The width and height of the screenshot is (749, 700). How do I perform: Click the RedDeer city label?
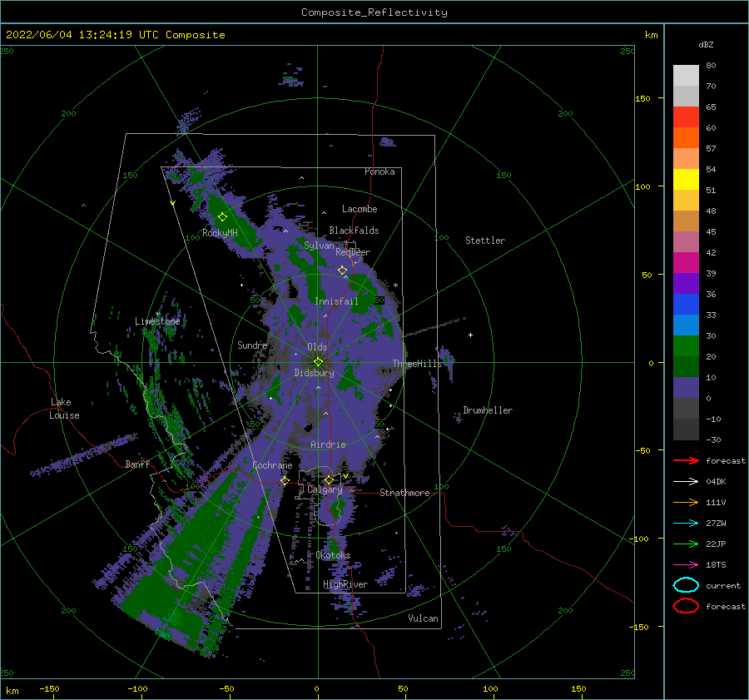(x=353, y=252)
